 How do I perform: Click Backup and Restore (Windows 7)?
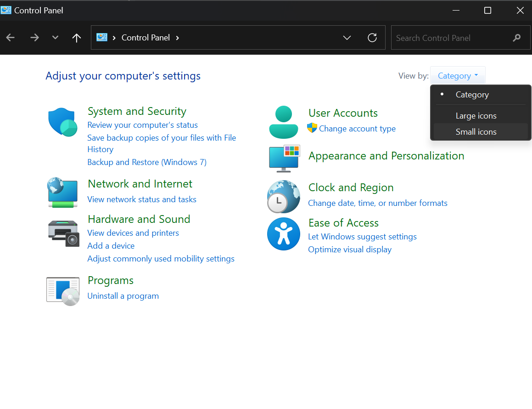[x=147, y=162]
